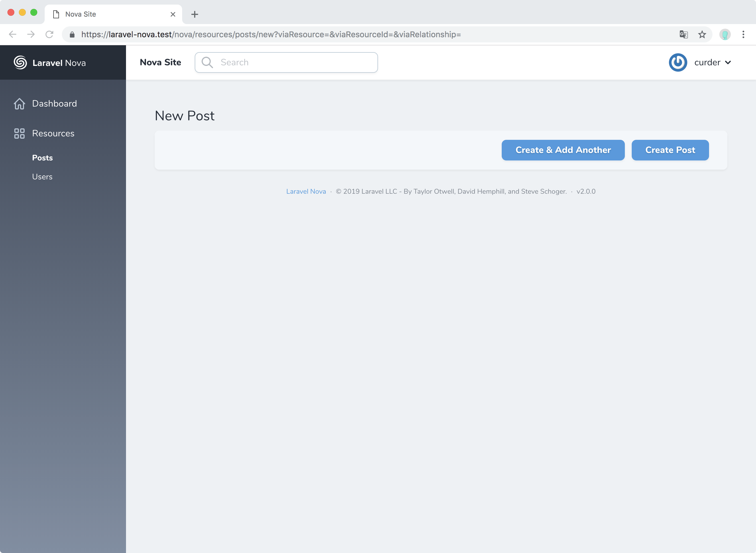Viewport: 756px width, 553px height.
Task: Open the Chrome profile avatar menu
Action: point(725,34)
